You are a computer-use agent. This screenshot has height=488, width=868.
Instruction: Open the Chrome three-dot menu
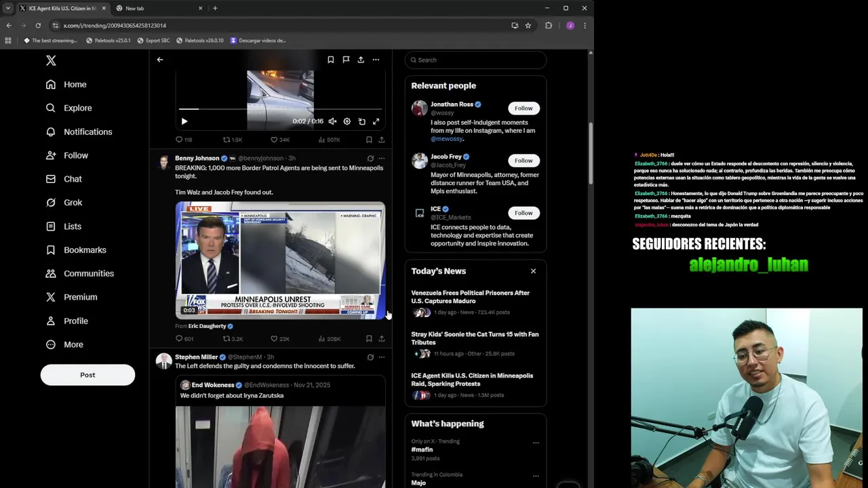pyautogui.click(x=585, y=26)
